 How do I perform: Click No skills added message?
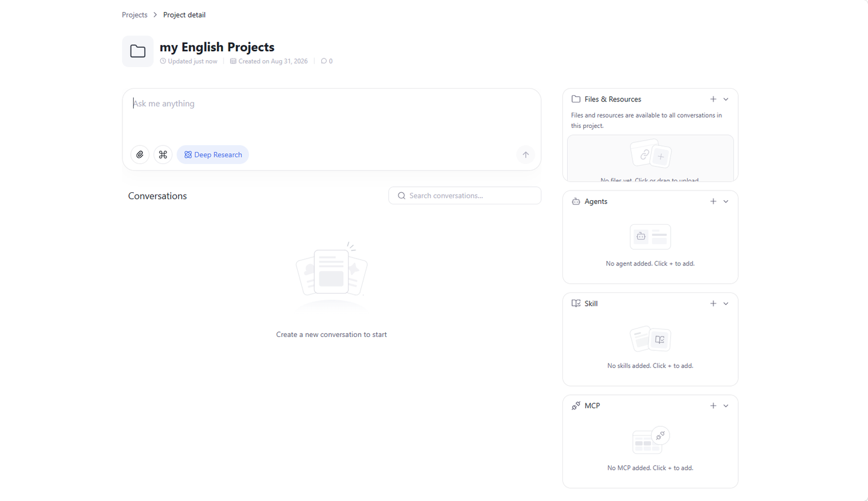tap(650, 366)
